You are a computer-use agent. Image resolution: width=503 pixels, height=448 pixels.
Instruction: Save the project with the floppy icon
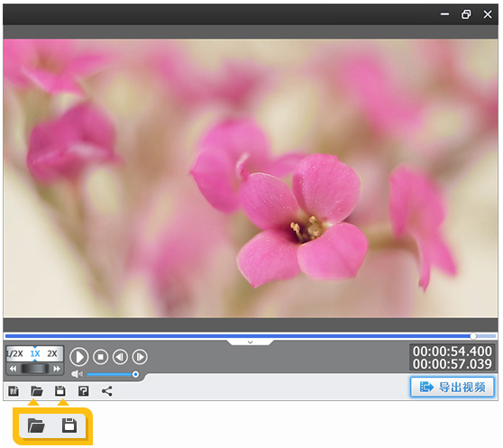60,391
